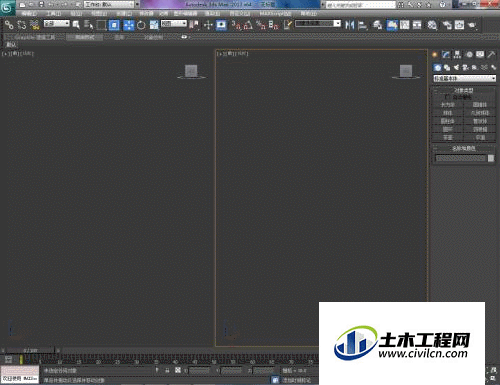Image resolution: width=500 pixels, height=385 pixels.
Task: Toggle the Percent Snap button
Action: point(261,25)
